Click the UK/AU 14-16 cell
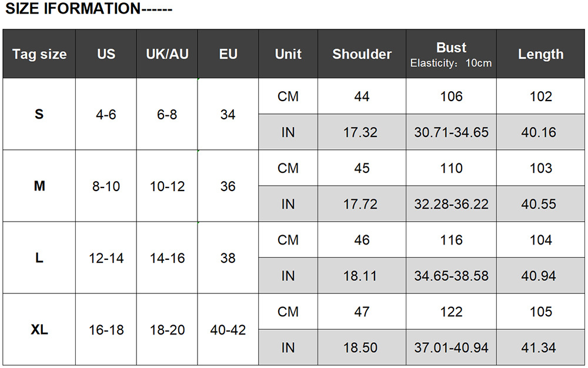The image size is (588, 368). [x=167, y=258]
